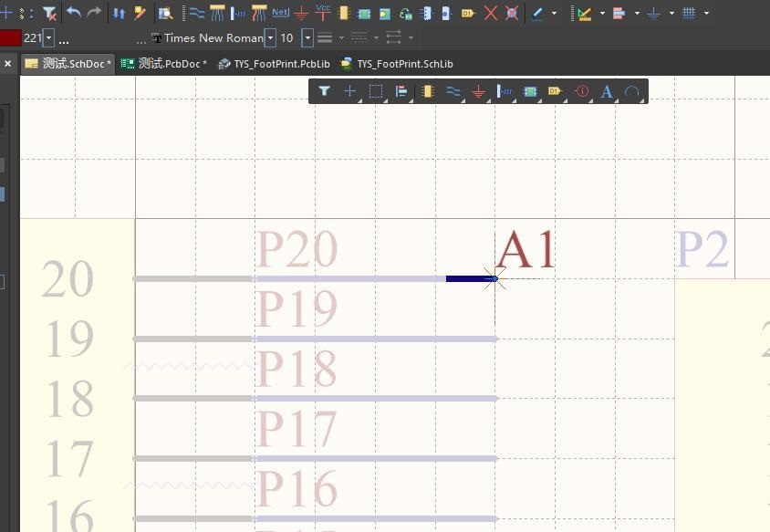Expand the Times New Roman font dropdown
The height and width of the screenshot is (532, 770).
click(270, 38)
